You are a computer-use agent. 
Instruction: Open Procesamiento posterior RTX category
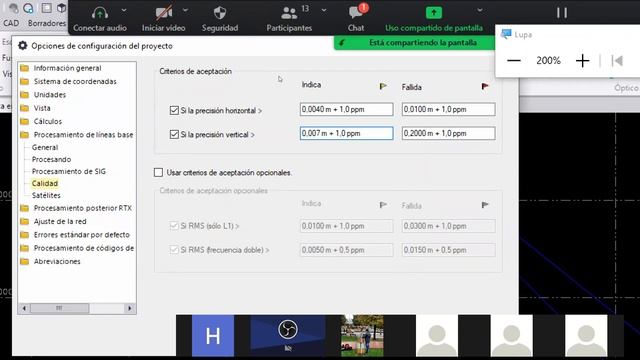(82, 208)
